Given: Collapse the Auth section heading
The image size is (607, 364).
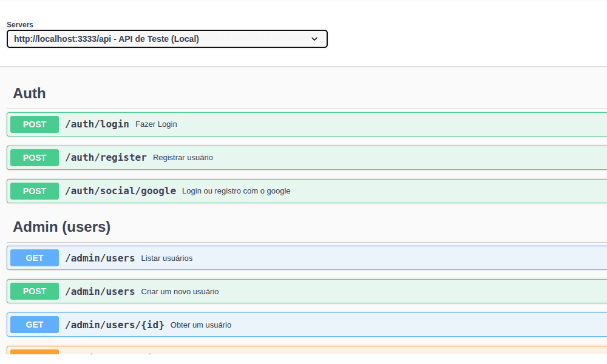Looking at the screenshot, I should [29, 93].
